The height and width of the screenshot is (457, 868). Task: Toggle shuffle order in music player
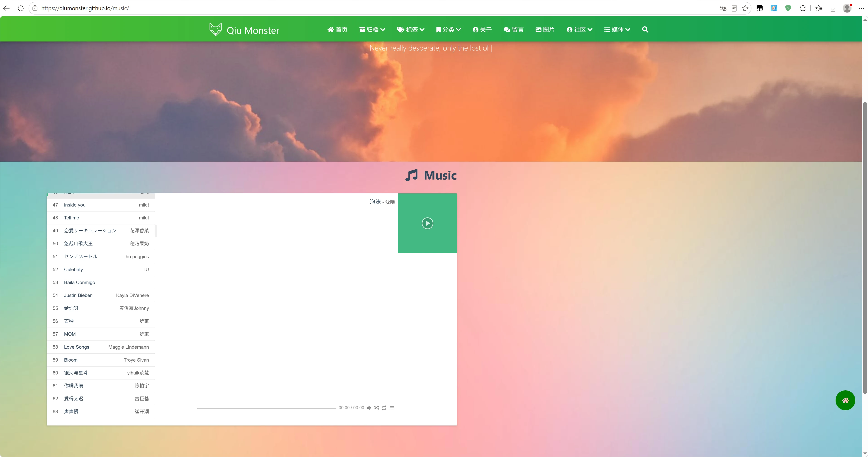point(376,408)
